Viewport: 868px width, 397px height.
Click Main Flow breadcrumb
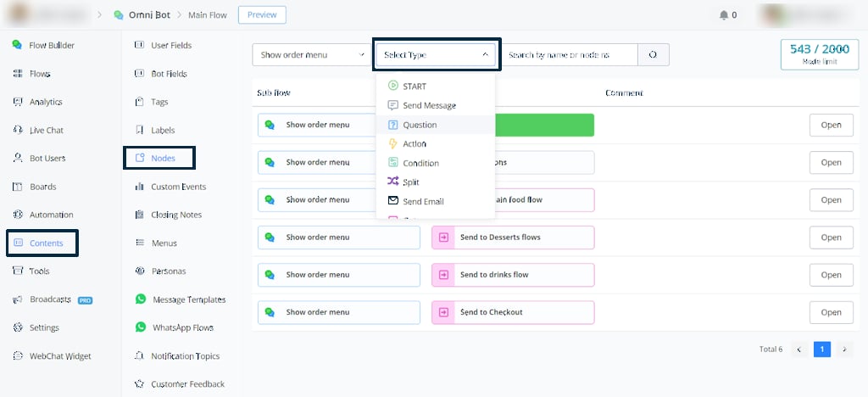click(x=208, y=15)
